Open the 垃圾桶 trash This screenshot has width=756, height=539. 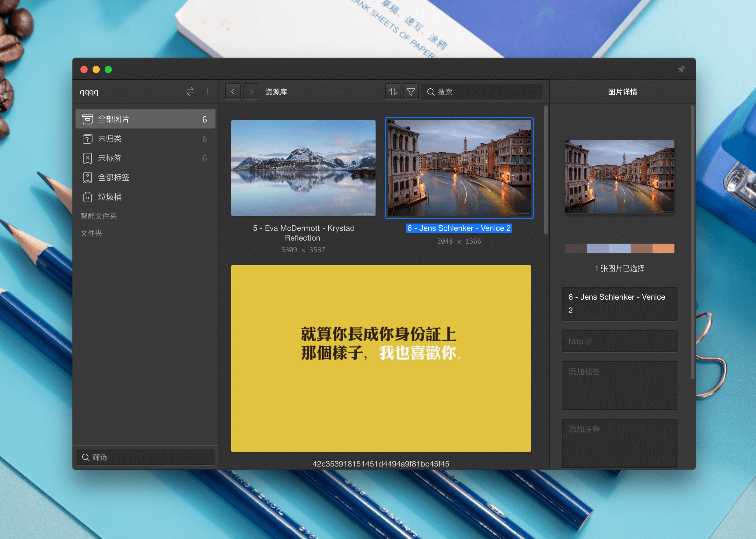coord(145,197)
